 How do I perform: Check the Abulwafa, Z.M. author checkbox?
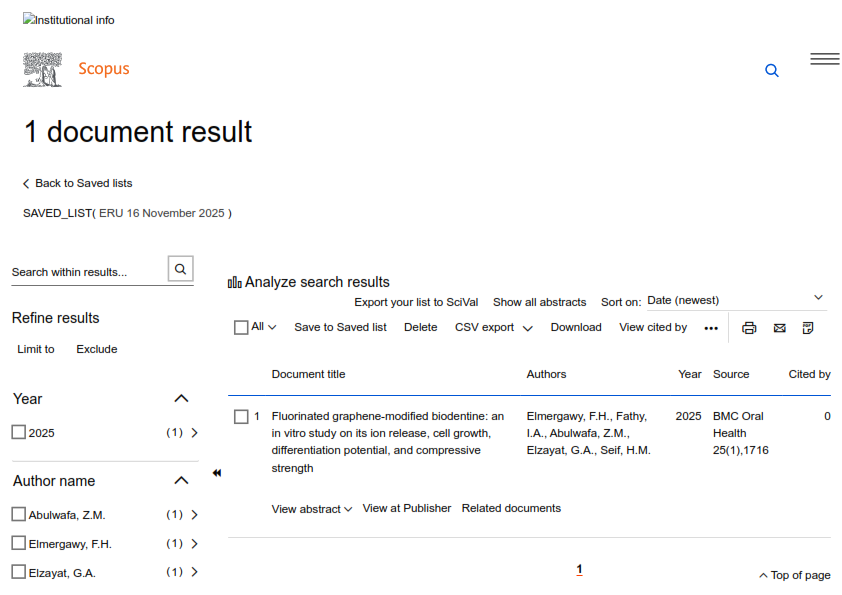(x=19, y=514)
